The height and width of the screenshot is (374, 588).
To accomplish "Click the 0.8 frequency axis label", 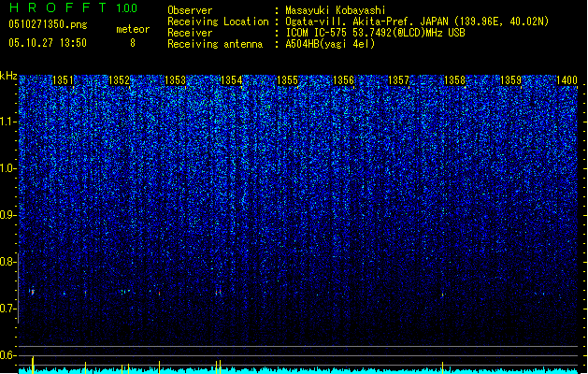I will (8, 262).
